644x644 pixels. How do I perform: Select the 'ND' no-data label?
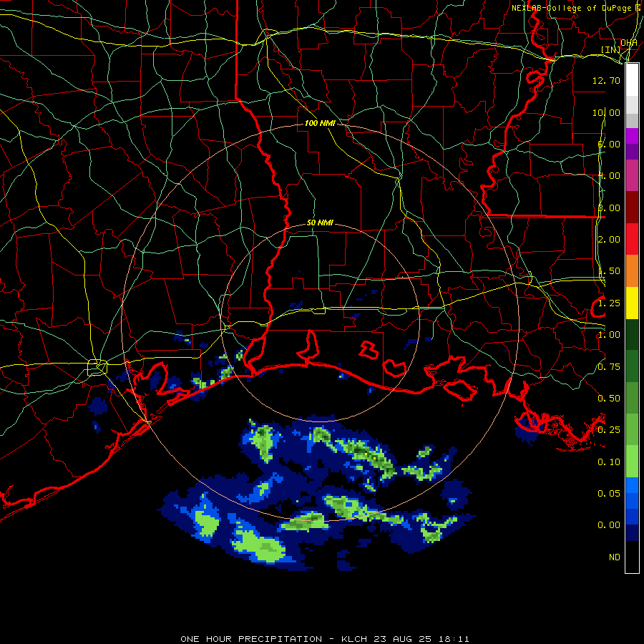615,557
